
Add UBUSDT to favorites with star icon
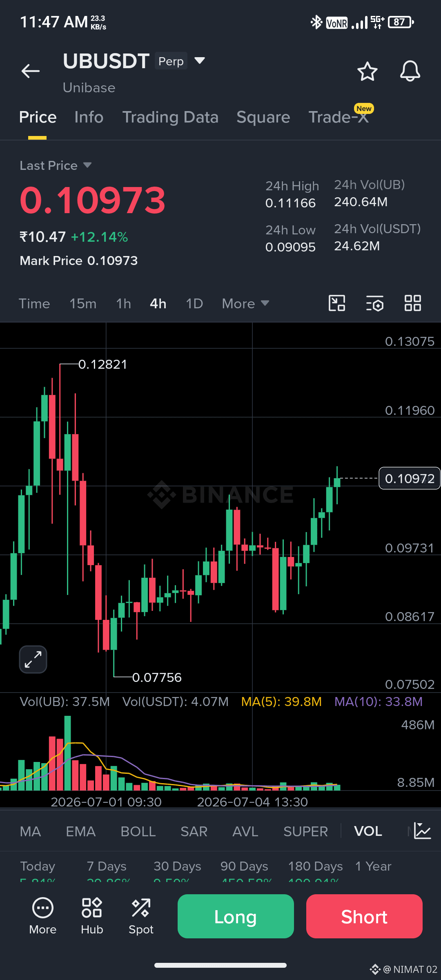(367, 71)
